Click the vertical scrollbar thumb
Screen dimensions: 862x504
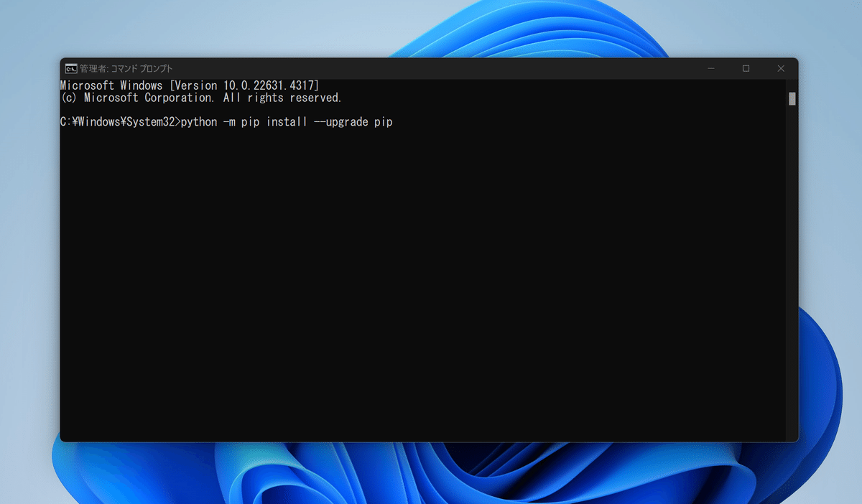click(792, 99)
